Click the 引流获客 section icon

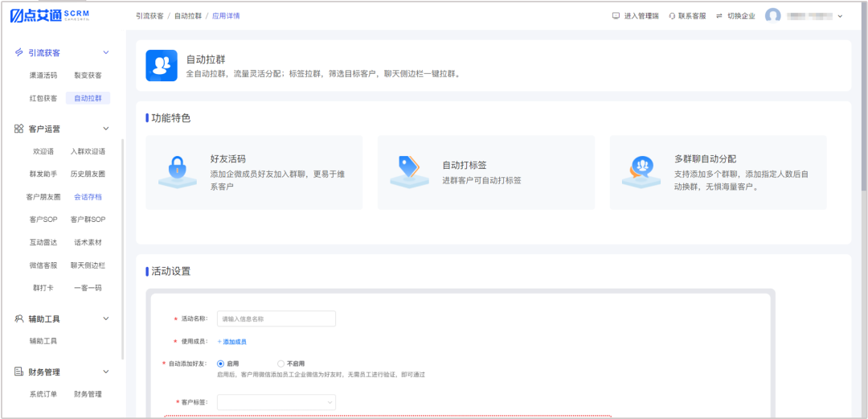coord(18,52)
